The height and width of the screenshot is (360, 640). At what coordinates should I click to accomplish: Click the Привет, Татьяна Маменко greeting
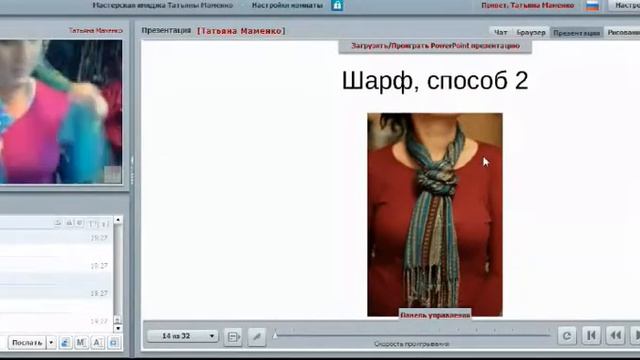click(x=528, y=5)
